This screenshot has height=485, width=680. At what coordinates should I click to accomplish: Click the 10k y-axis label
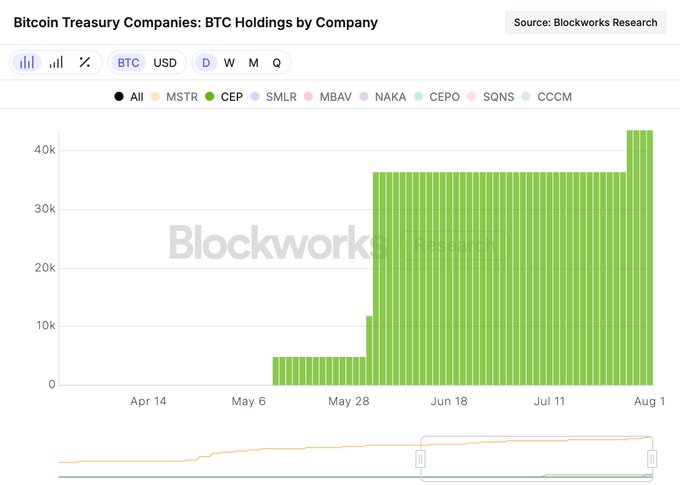point(46,325)
